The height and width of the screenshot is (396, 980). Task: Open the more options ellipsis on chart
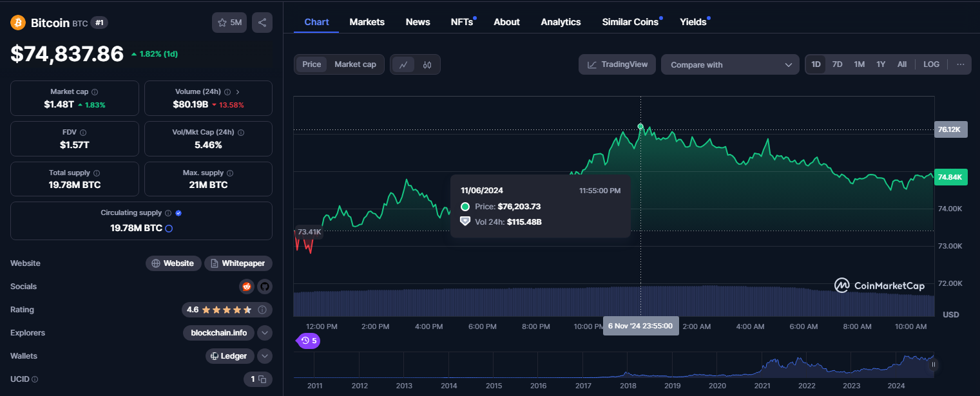pos(960,64)
